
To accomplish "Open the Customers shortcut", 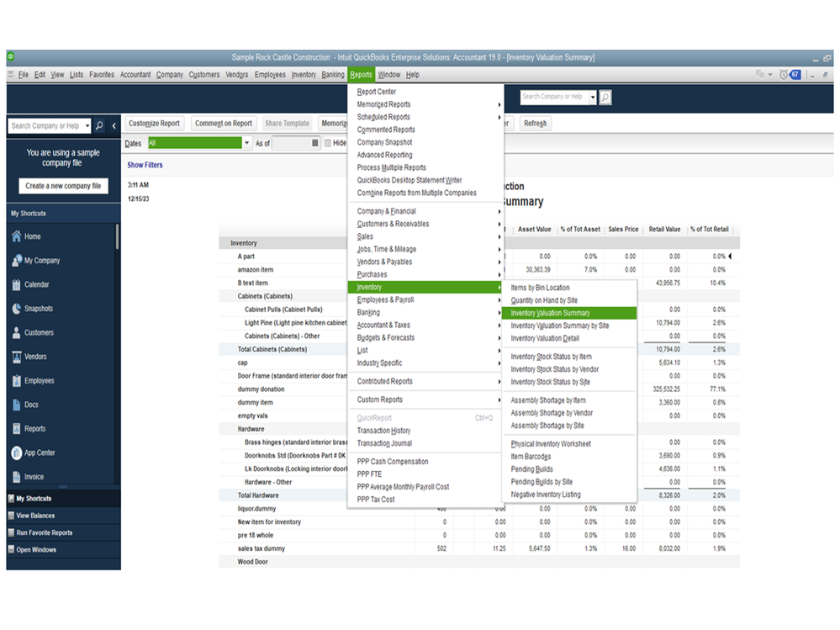I will pos(33,333).
